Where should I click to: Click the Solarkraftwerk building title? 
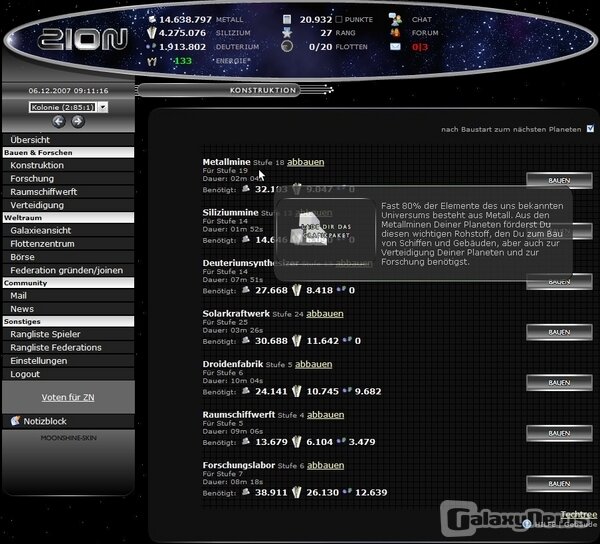point(236,314)
